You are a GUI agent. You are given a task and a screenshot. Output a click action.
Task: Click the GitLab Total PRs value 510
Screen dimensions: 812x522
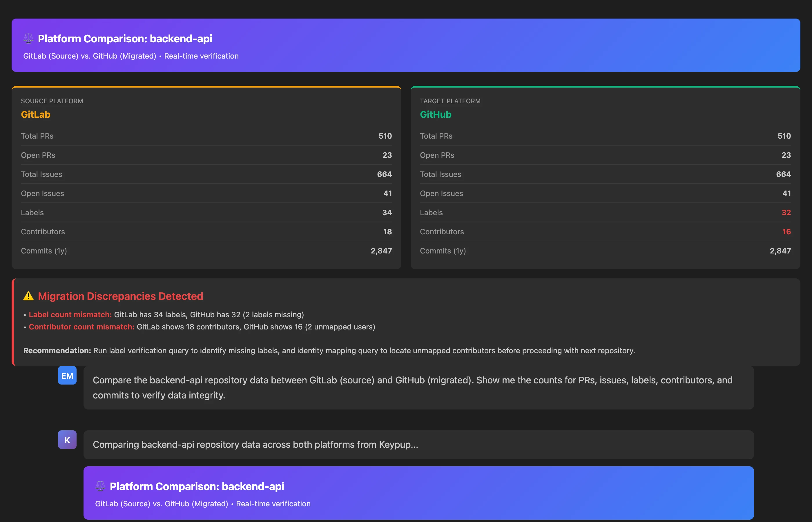coord(385,136)
